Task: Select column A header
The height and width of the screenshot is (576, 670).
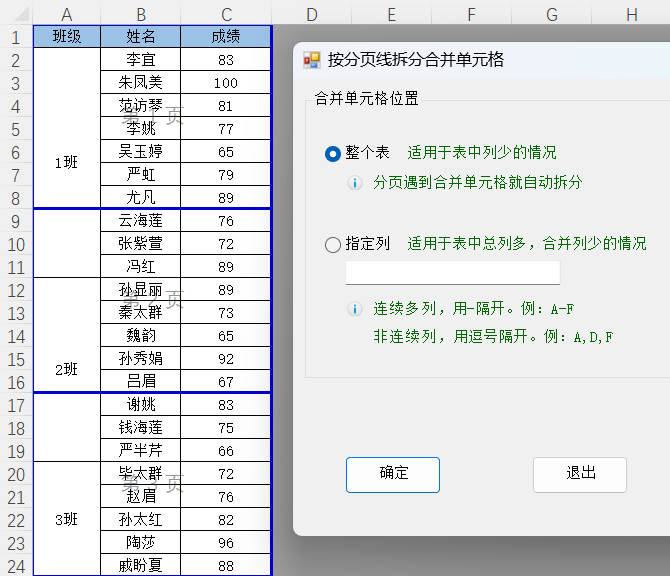Action: click(x=67, y=14)
